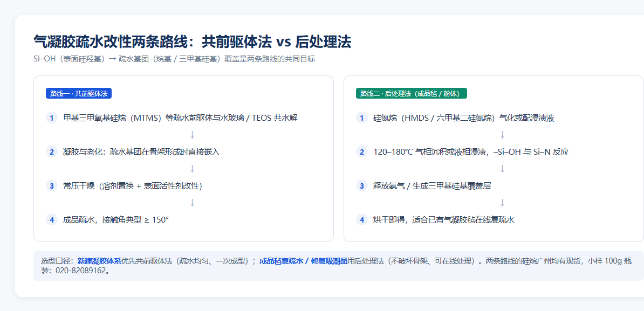Click the green badge 路线二 · 后处理法
Screen dimensions: 644x311
(x=411, y=94)
